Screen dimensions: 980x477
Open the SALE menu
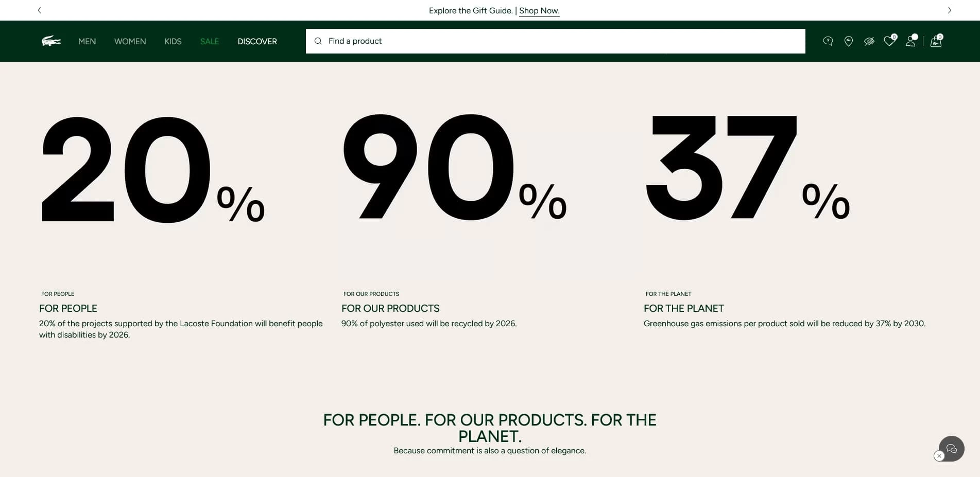tap(210, 41)
